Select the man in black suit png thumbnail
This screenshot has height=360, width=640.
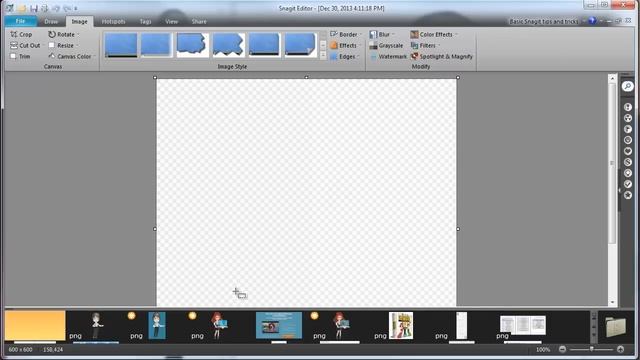96,326
